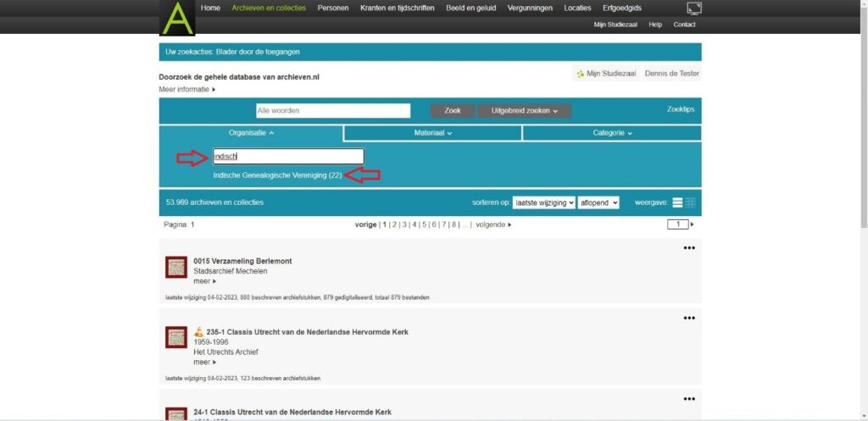Open the Vergunningen menu item
868x421 pixels.
tap(530, 8)
